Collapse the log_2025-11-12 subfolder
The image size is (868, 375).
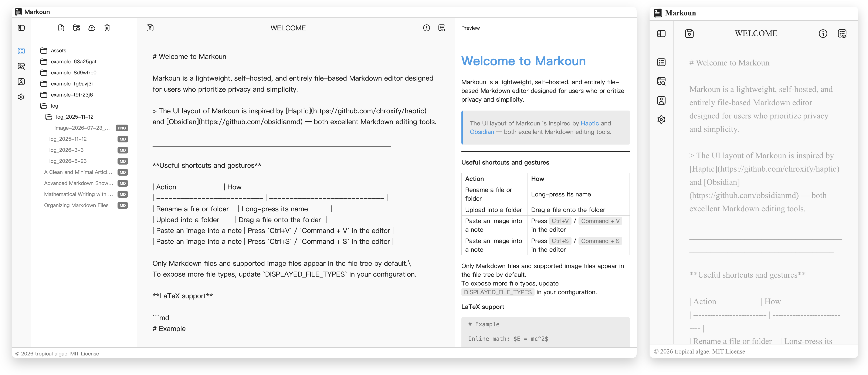point(87,117)
